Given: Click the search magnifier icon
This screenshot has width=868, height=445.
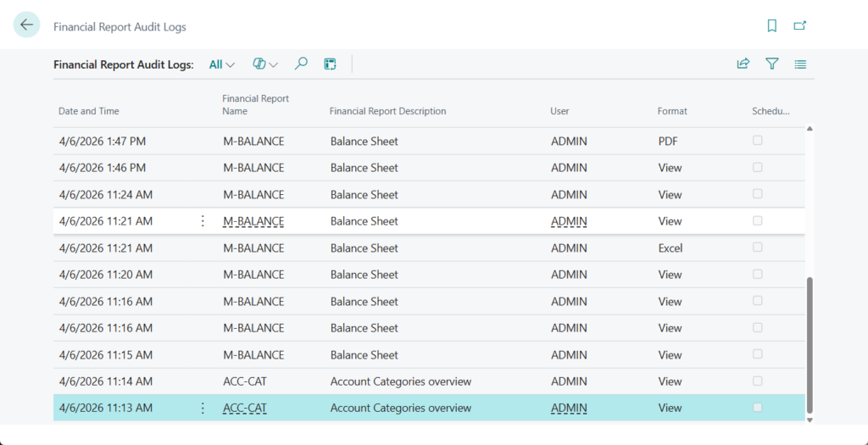Looking at the screenshot, I should point(301,64).
